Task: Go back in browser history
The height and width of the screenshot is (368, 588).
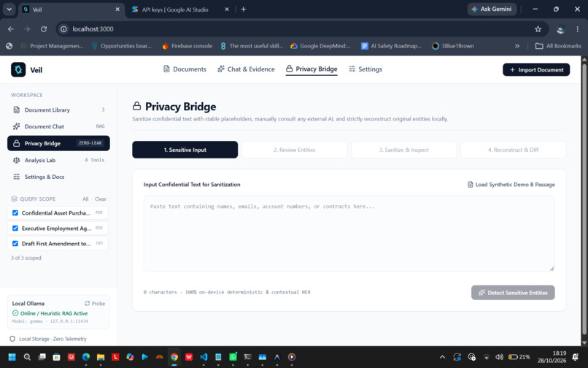Action: [11, 29]
